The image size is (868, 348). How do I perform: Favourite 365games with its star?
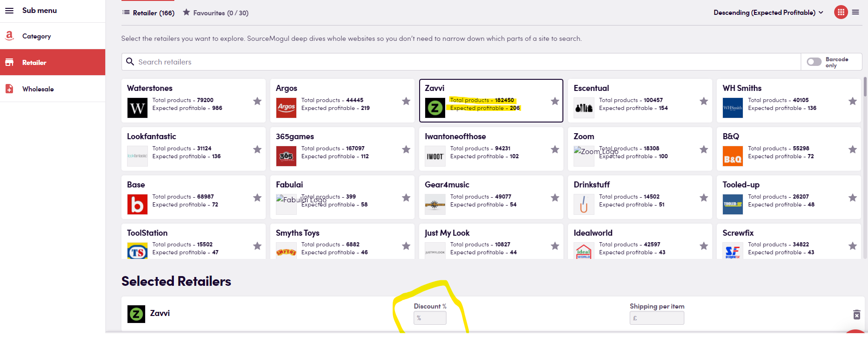coord(406,149)
